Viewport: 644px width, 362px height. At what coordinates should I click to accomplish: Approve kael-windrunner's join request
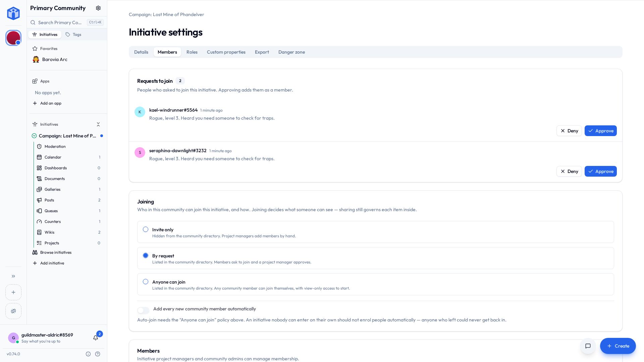click(600, 131)
